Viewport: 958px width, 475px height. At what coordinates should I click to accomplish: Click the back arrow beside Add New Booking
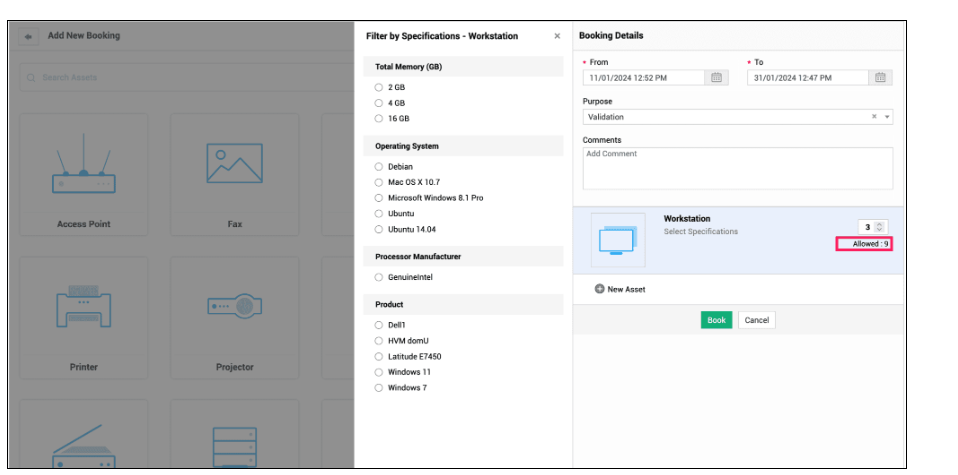tap(29, 36)
